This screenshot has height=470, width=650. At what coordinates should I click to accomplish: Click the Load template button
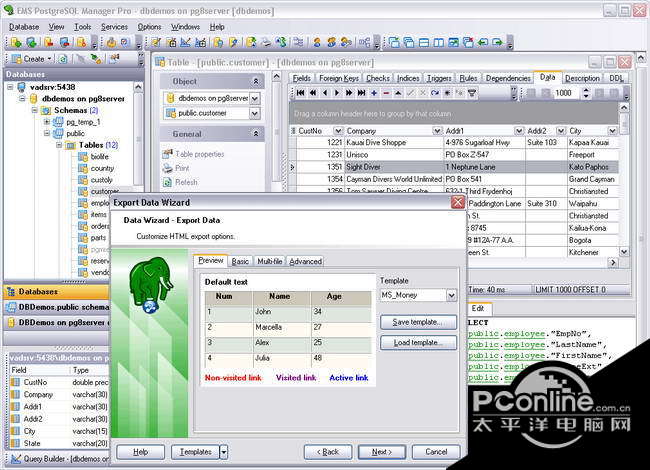418,343
